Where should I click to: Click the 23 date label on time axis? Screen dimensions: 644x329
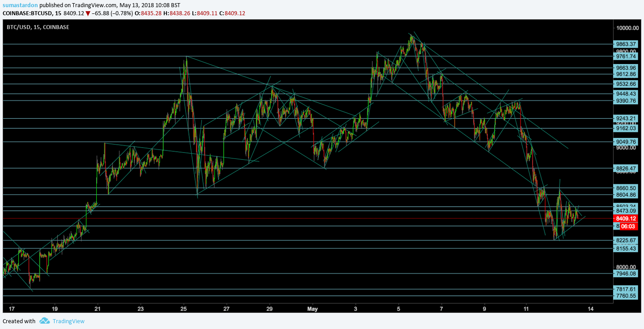[x=141, y=309]
